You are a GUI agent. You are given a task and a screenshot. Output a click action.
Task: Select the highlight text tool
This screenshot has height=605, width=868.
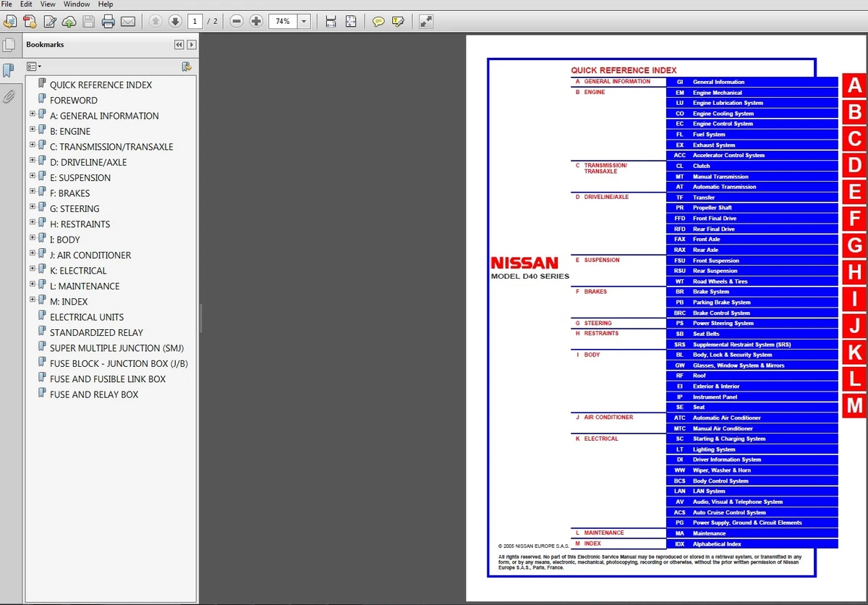pyautogui.click(x=398, y=22)
